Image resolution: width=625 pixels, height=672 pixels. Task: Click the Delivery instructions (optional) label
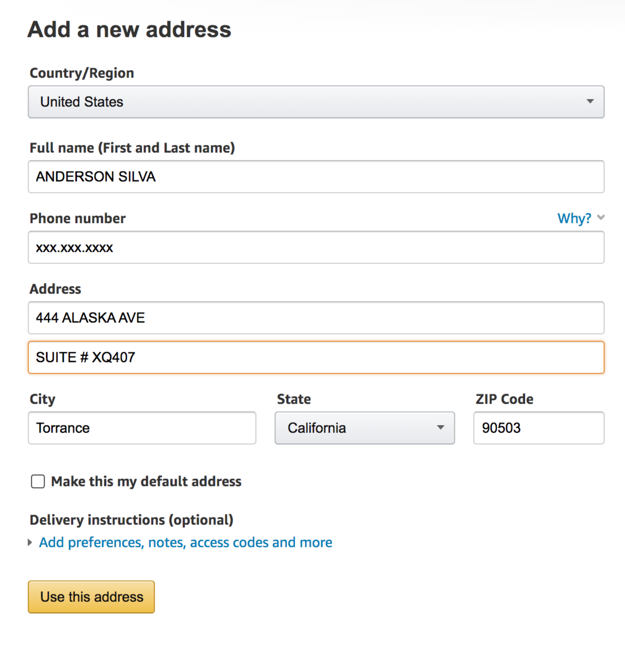click(131, 520)
